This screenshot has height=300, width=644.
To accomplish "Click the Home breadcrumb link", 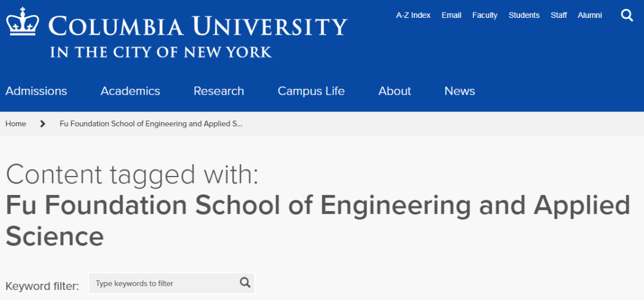I will [x=16, y=124].
